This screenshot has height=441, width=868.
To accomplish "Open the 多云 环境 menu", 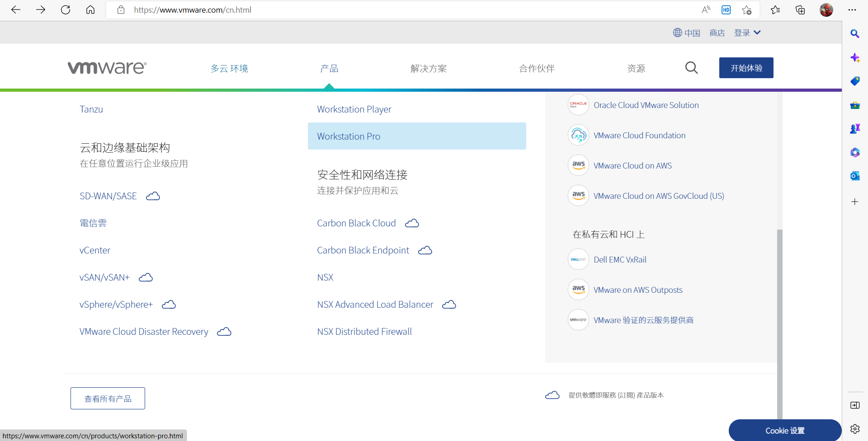I will point(229,68).
